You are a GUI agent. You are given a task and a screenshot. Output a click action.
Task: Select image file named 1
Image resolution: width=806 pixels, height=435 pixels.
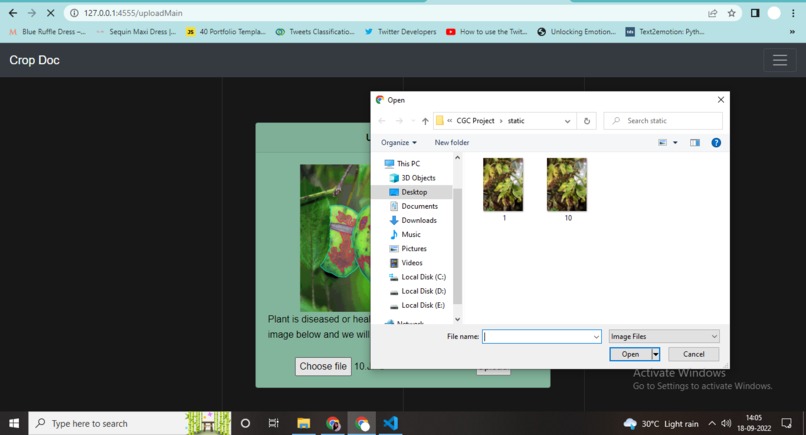click(x=503, y=190)
